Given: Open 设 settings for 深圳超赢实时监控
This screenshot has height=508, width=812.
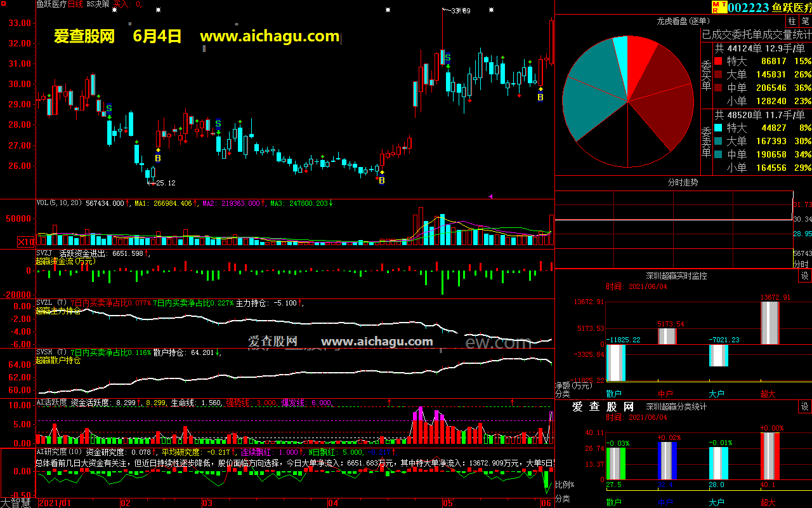Looking at the screenshot, I should click(804, 276).
